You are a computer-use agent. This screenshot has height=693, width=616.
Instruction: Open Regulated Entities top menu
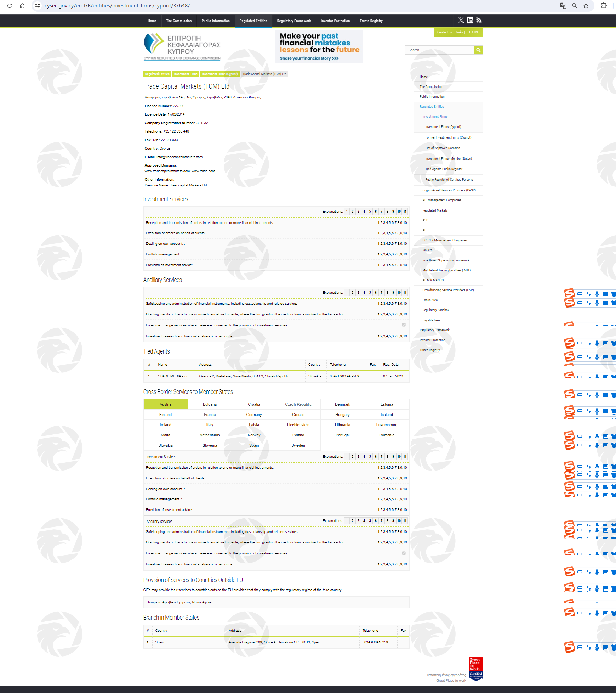pyautogui.click(x=253, y=21)
